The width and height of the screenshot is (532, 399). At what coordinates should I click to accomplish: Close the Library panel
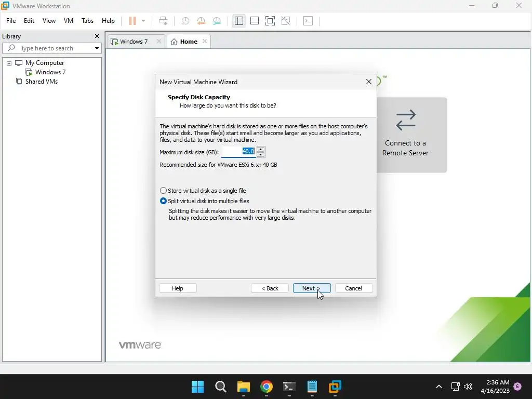[x=97, y=36]
